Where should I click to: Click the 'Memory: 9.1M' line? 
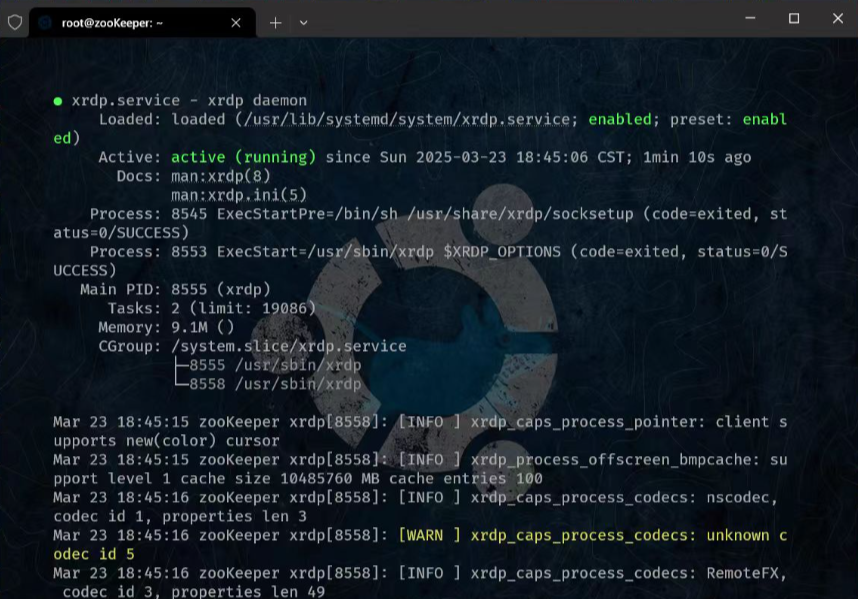click(x=165, y=327)
